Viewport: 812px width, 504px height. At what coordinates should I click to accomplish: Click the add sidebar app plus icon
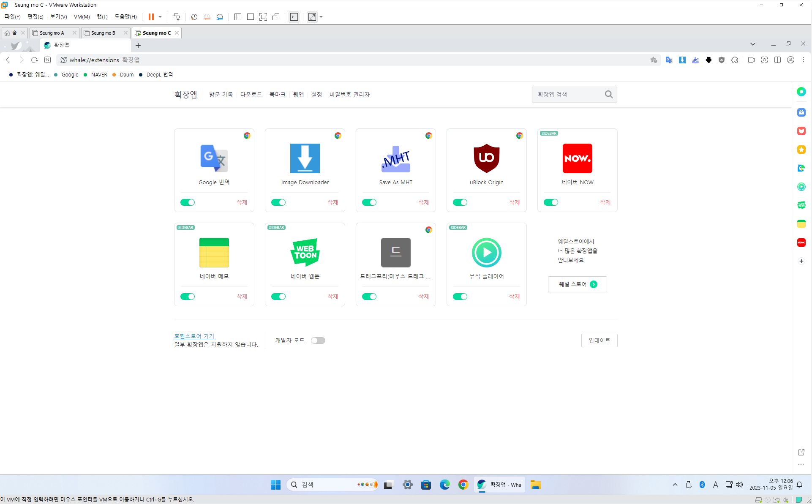point(801,261)
